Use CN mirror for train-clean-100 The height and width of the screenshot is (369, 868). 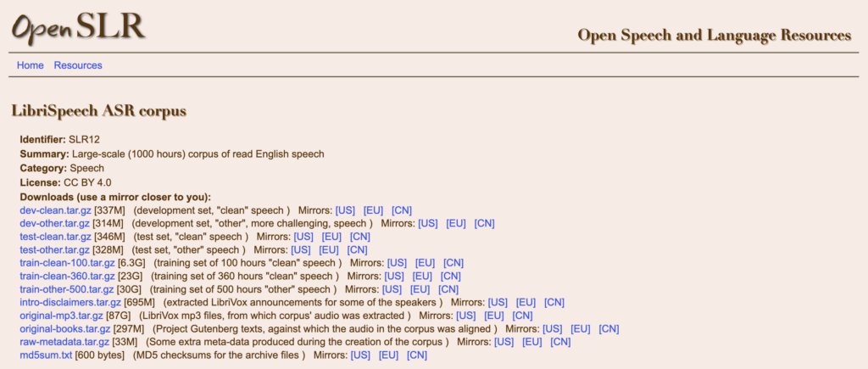pos(453,263)
